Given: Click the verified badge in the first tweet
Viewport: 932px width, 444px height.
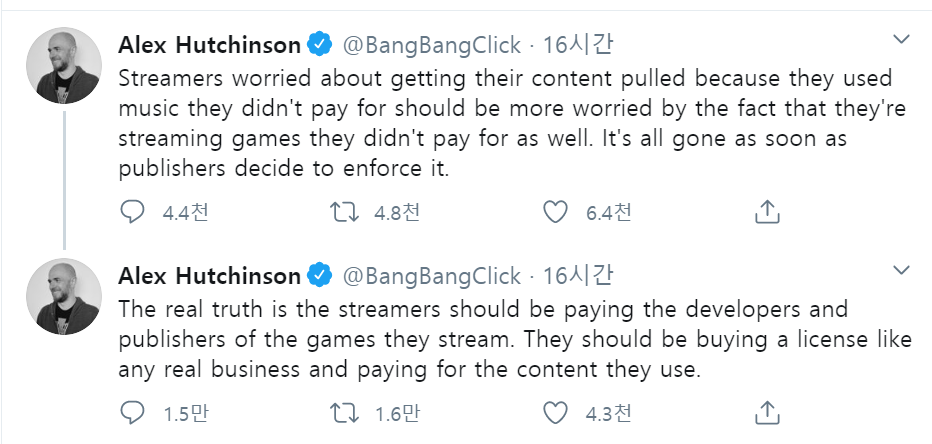Looking at the screenshot, I should point(320,45).
